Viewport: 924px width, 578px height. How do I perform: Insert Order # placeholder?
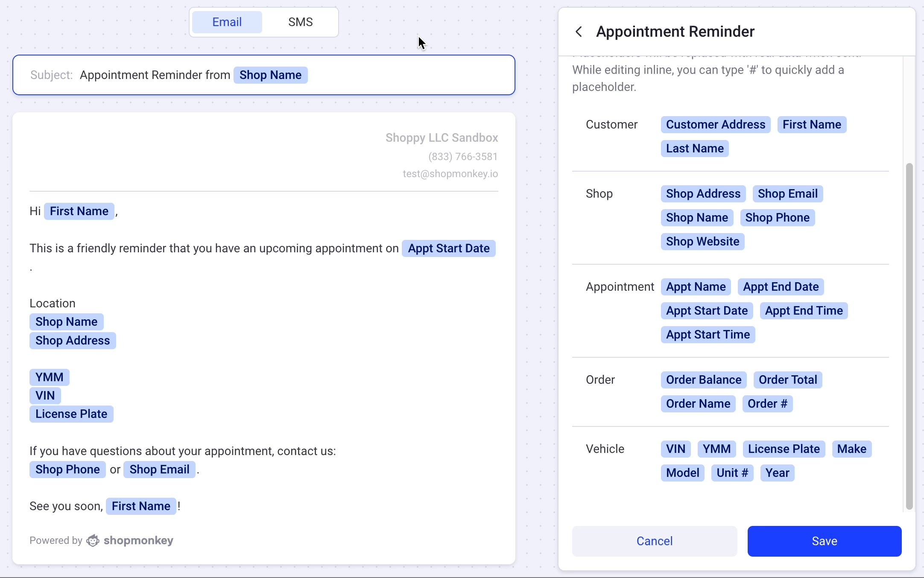(767, 404)
